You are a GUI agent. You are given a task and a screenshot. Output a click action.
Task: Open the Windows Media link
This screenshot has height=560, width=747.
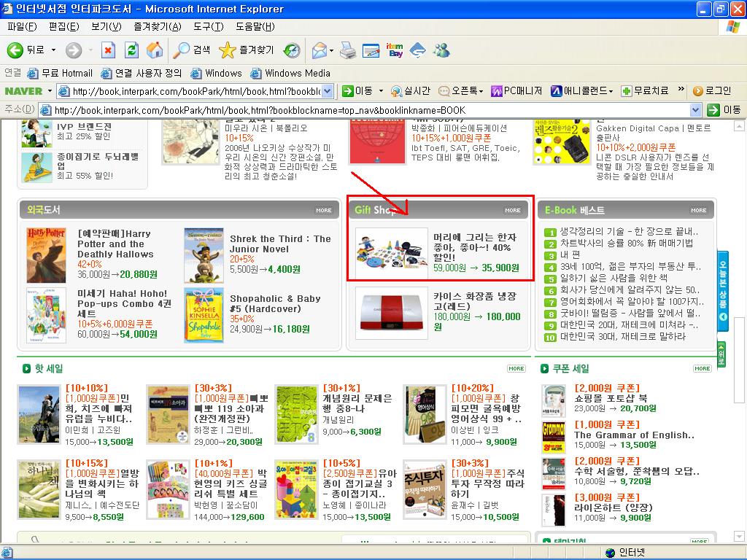click(x=290, y=74)
